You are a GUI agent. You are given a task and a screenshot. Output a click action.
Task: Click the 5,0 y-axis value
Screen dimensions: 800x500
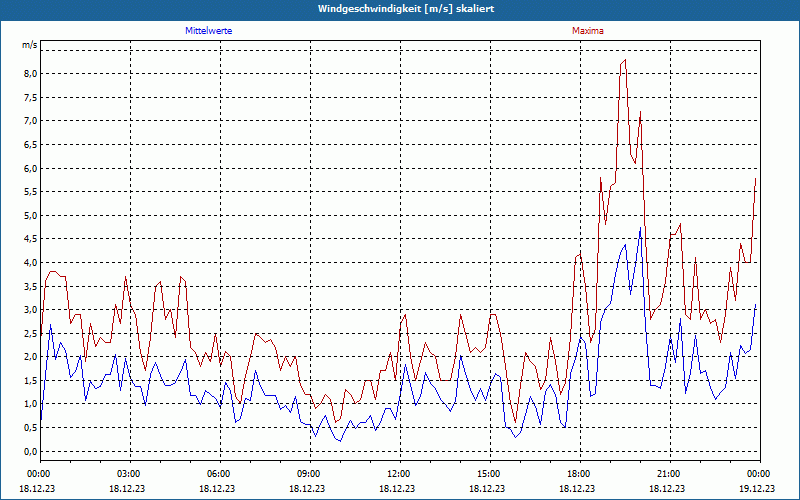pos(31,215)
